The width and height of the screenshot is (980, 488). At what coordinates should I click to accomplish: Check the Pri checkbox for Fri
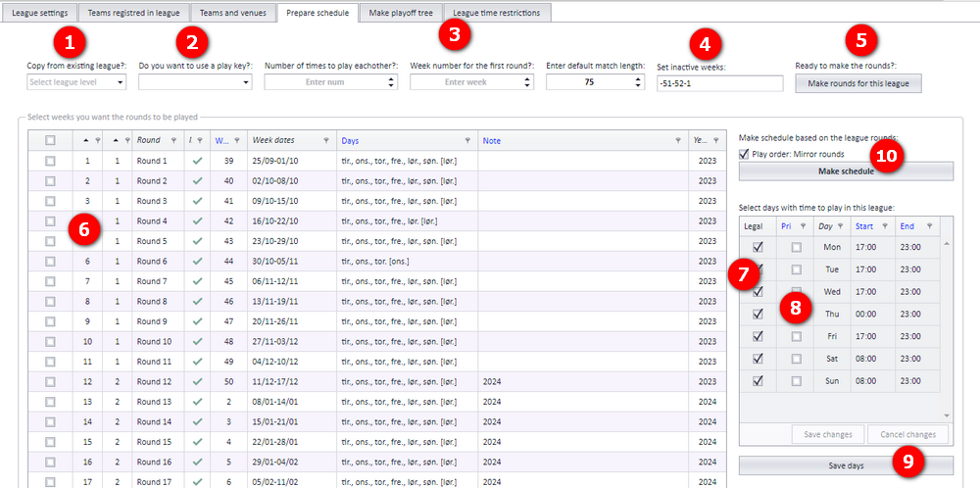(x=796, y=336)
